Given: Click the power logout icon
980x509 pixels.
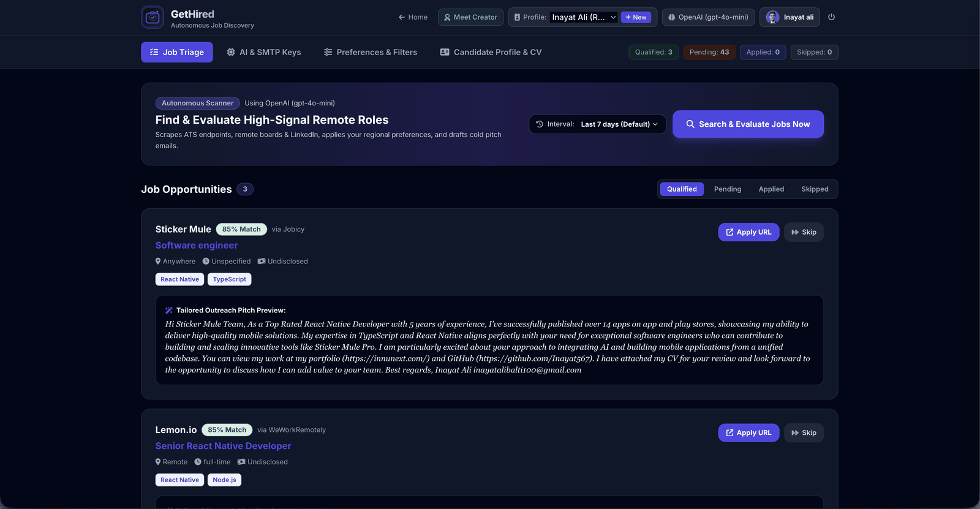Looking at the screenshot, I should (x=831, y=17).
